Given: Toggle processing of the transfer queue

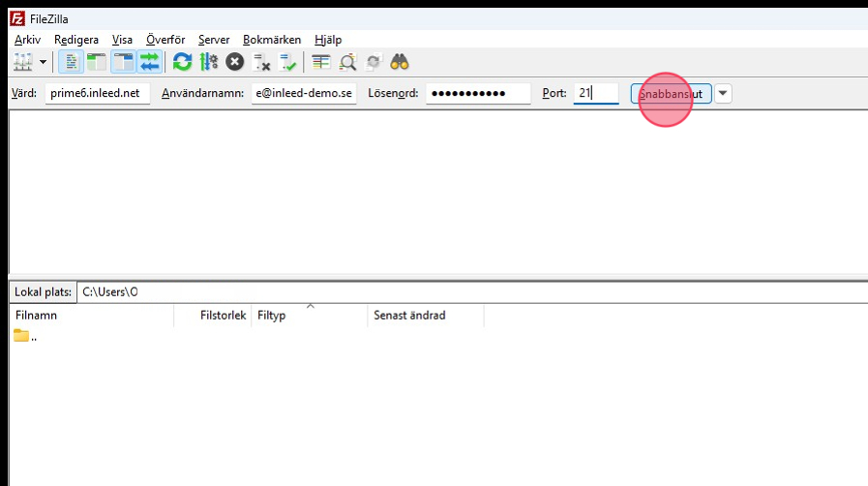Looking at the screenshot, I should 208,62.
